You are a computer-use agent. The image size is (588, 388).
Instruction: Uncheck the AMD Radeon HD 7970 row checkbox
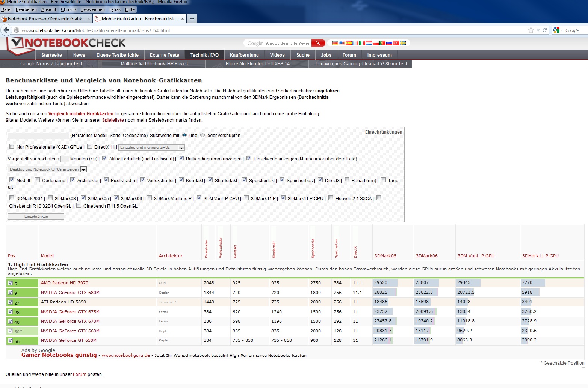pos(11,283)
